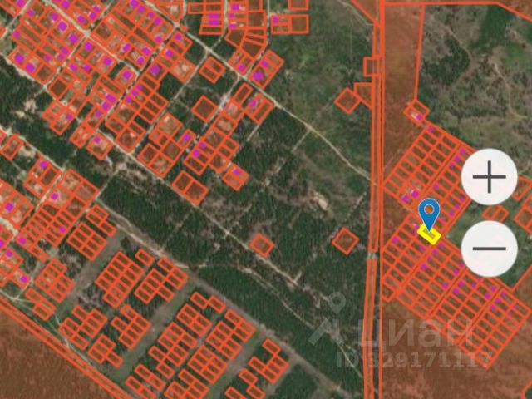This screenshot has width=532, height=399.
Task: Zoom out with the minus button
Action: [489, 249]
